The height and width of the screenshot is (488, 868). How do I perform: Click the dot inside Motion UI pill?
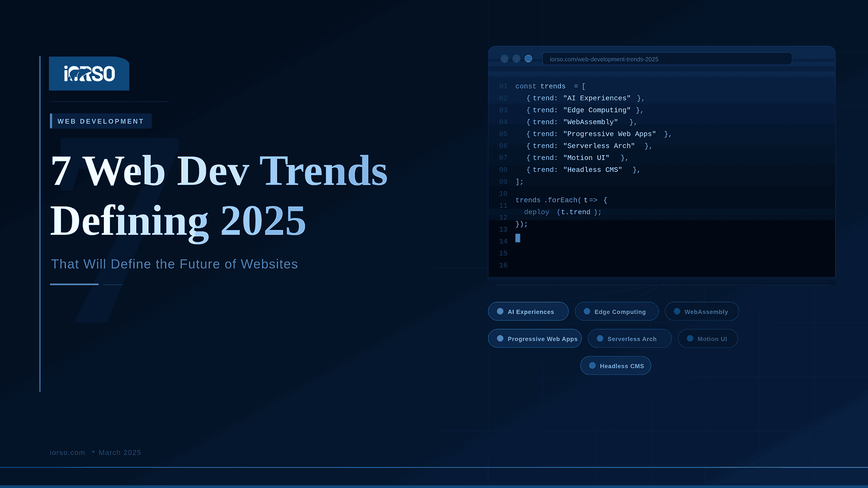[x=690, y=339]
